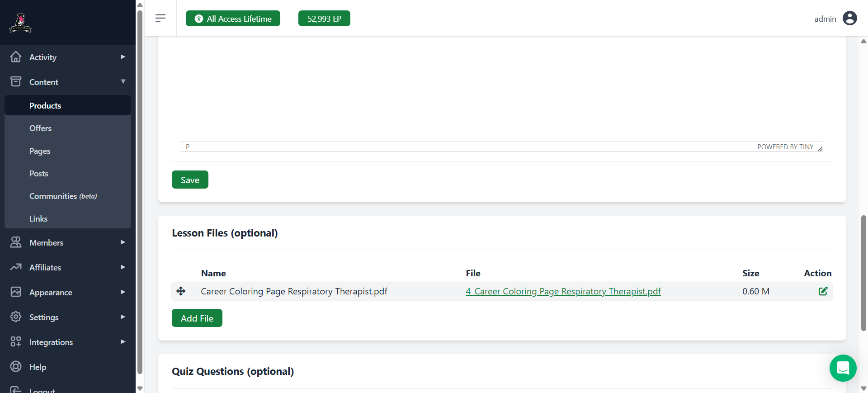Open the Career Coloring Page PDF link
This screenshot has width=868, height=393.
[563, 292]
